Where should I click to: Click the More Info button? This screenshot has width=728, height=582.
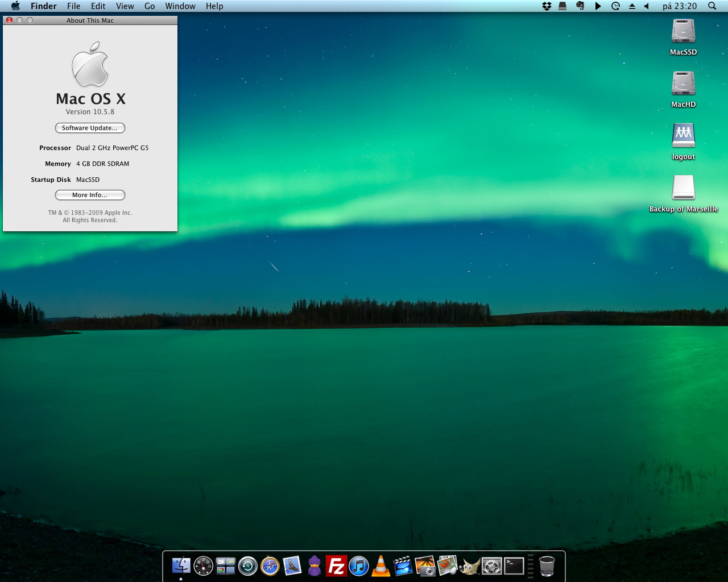click(x=90, y=195)
